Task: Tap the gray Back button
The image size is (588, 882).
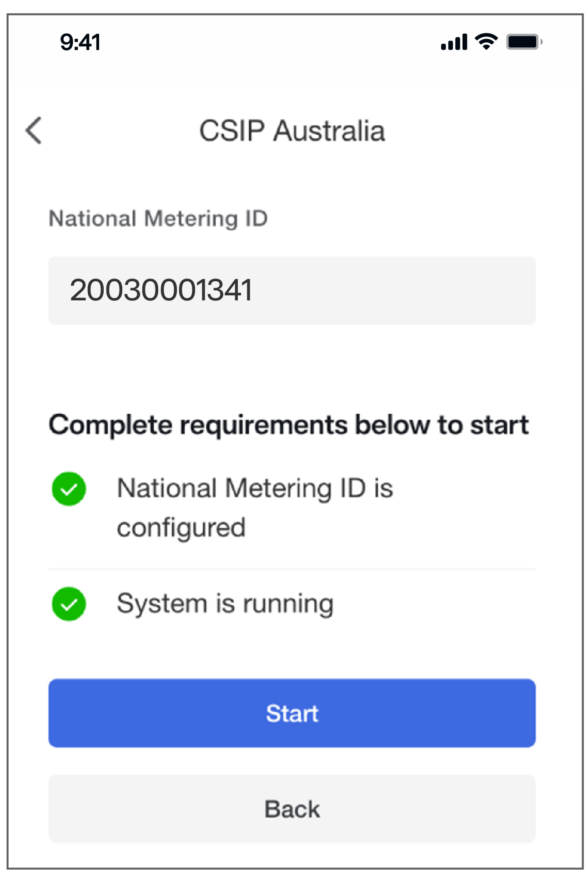Action: click(x=292, y=809)
